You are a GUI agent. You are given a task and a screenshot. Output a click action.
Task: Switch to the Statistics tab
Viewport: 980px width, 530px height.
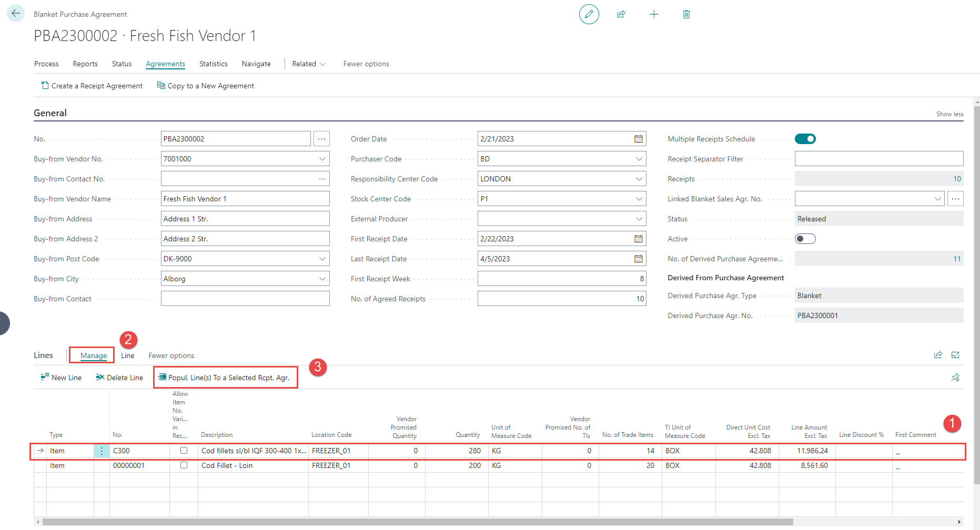pos(213,64)
